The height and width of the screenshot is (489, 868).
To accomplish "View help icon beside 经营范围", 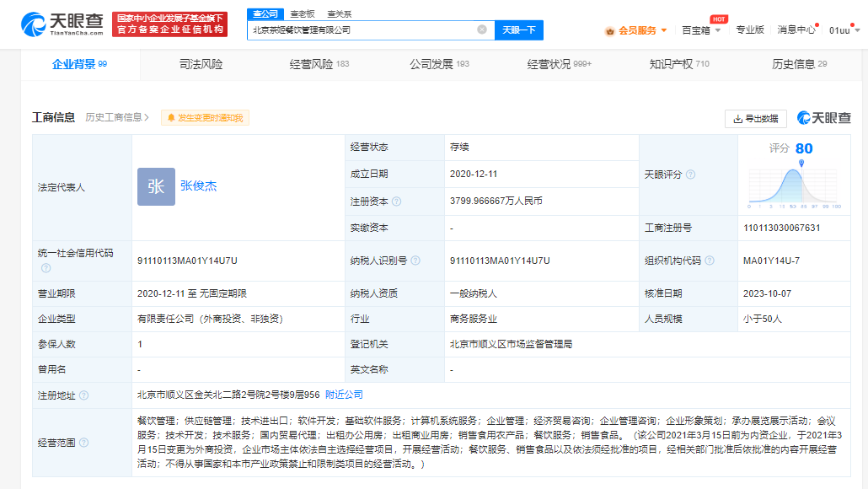I will coord(83,443).
